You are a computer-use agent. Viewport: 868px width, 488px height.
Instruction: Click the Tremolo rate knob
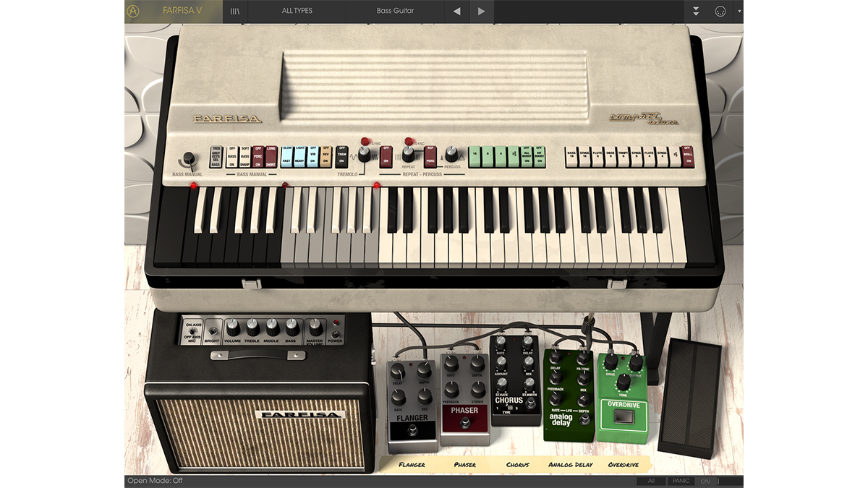coord(365,154)
